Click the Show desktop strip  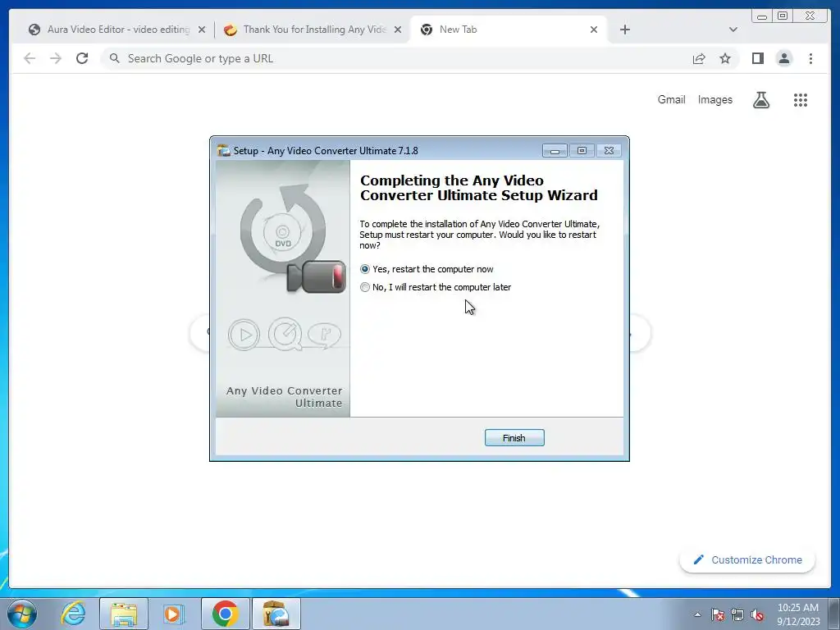834,614
